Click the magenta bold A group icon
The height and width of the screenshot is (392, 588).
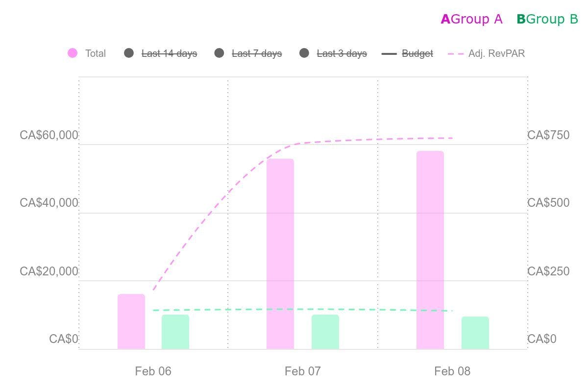445,19
